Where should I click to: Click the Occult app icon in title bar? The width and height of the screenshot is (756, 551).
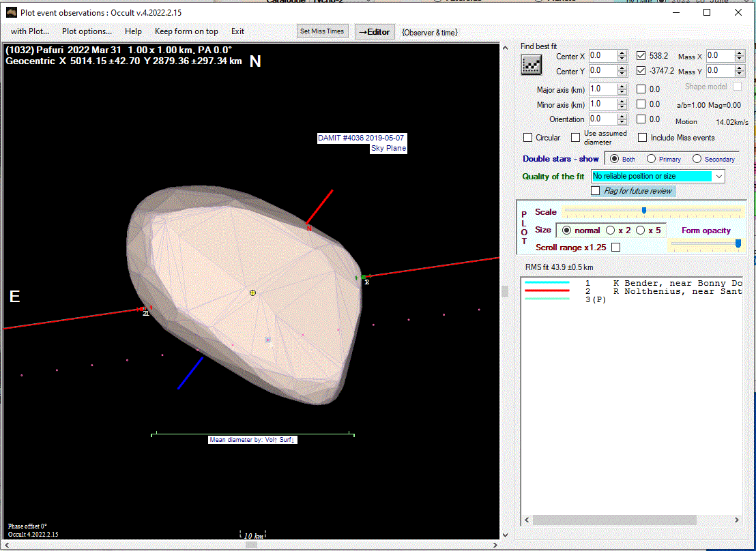[10, 12]
